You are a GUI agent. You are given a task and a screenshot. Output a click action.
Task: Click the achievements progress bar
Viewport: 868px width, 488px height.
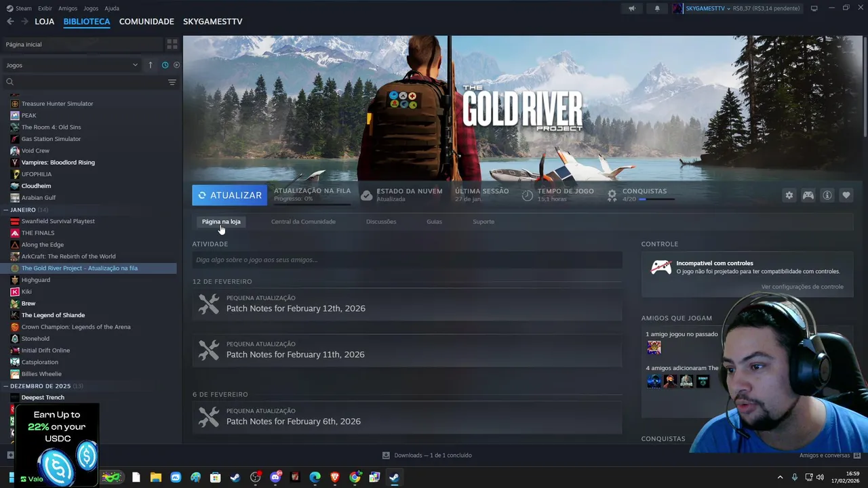pyautogui.click(x=656, y=199)
